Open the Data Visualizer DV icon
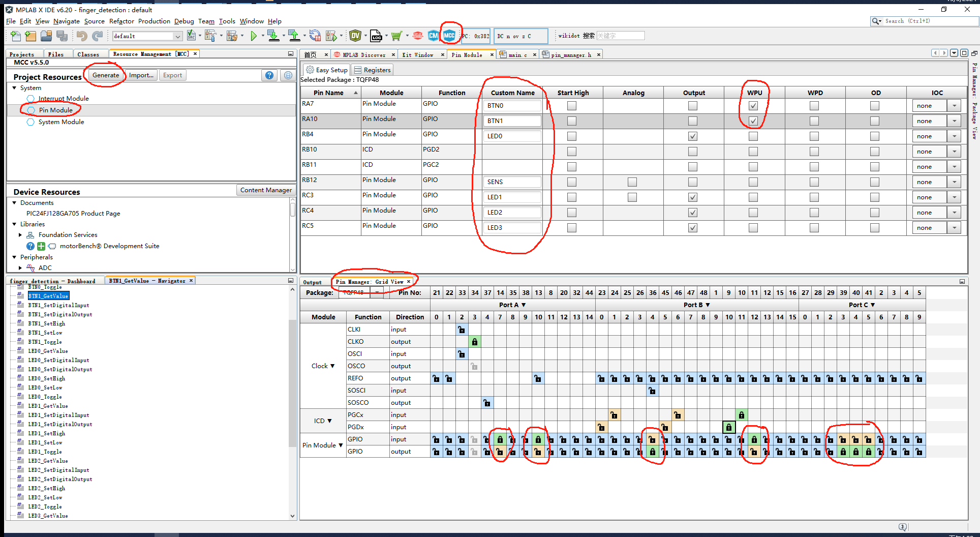 point(355,36)
